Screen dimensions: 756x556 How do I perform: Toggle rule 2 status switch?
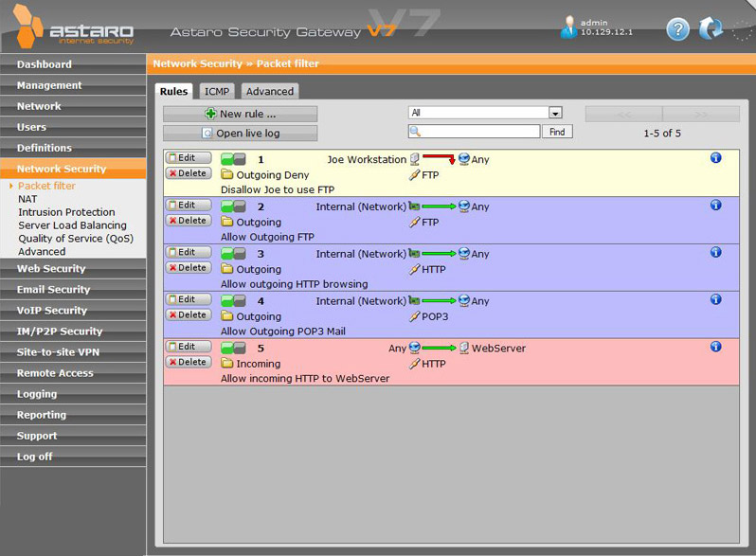(233, 206)
